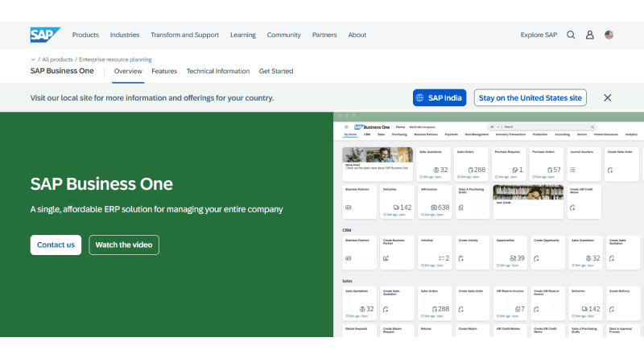Select the Human Resources tab in the dashboard
Screen dimensions: 644x358
point(606,134)
